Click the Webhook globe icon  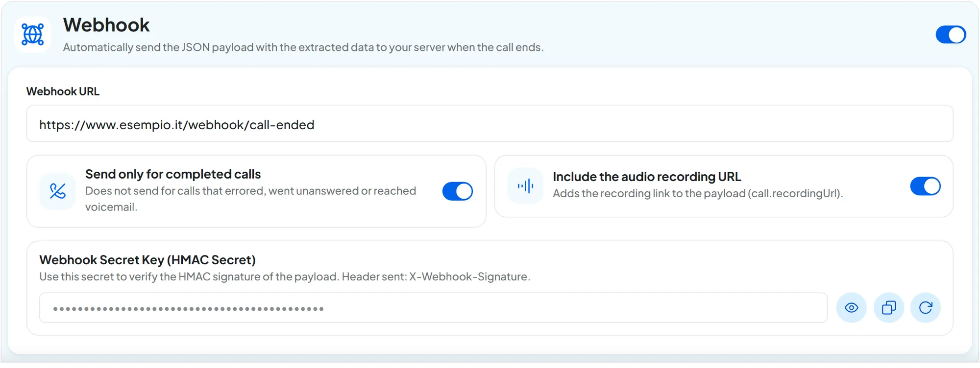[33, 34]
